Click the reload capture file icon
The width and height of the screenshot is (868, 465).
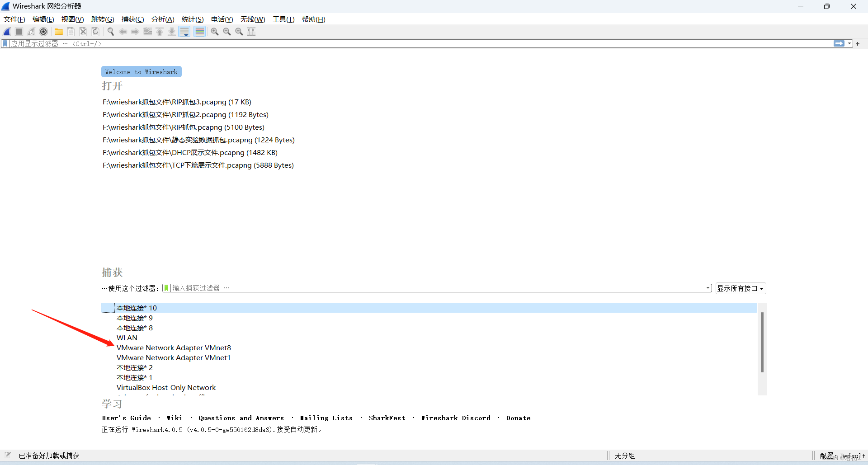(95, 32)
